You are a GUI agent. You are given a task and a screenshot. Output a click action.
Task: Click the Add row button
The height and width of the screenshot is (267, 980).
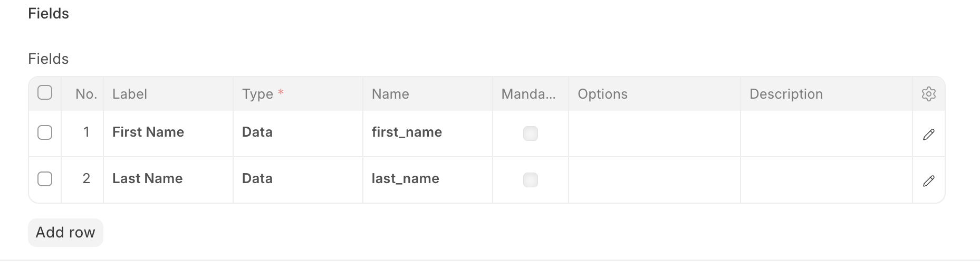click(x=65, y=233)
